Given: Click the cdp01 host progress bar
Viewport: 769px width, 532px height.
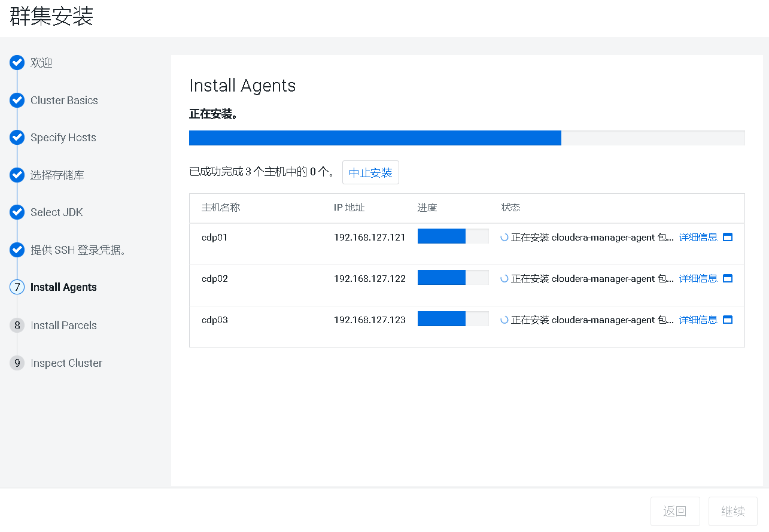Looking at the screenshot, I should point(453,236).
